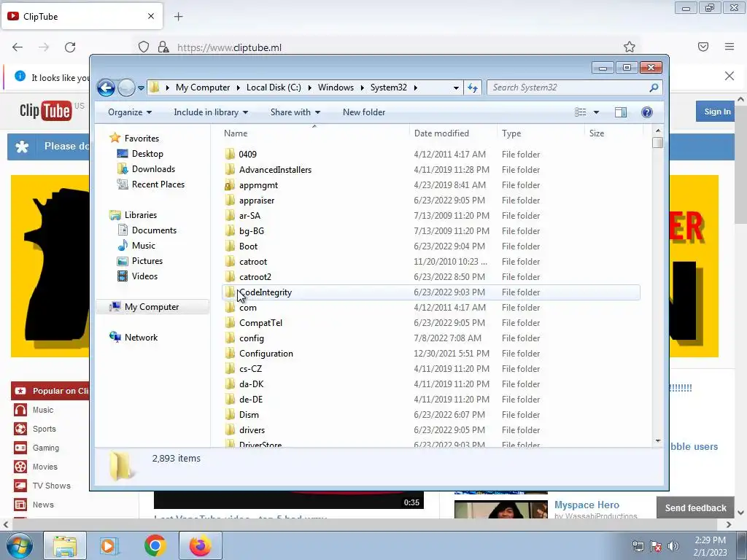
Task: Click Windows in the address breadcrumb
Action: (x=336, y=87)
